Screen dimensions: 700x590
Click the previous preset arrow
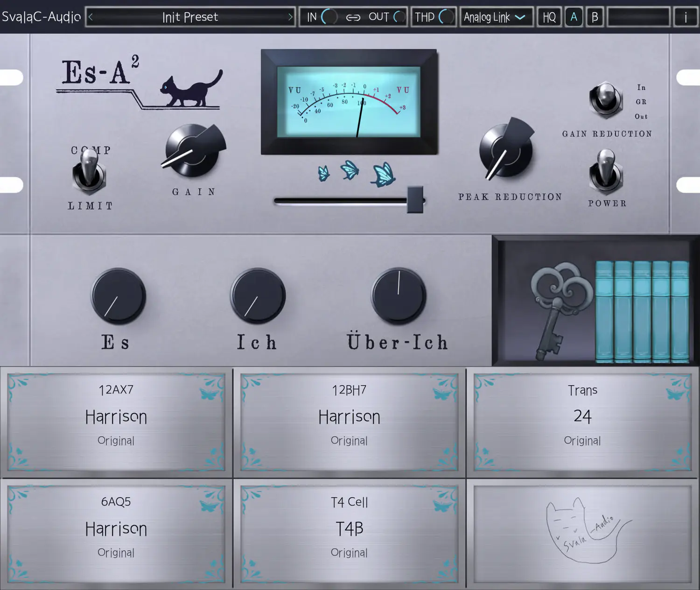(91, 17)
